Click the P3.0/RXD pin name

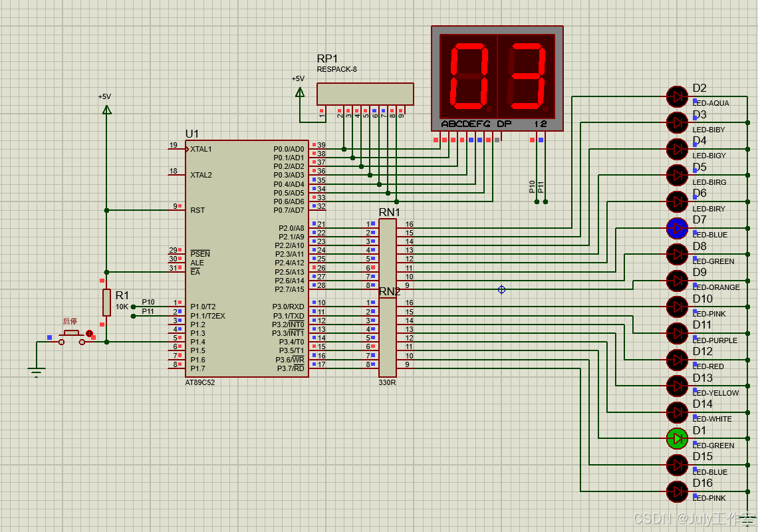pyautogui.click(x=289, y=307)
